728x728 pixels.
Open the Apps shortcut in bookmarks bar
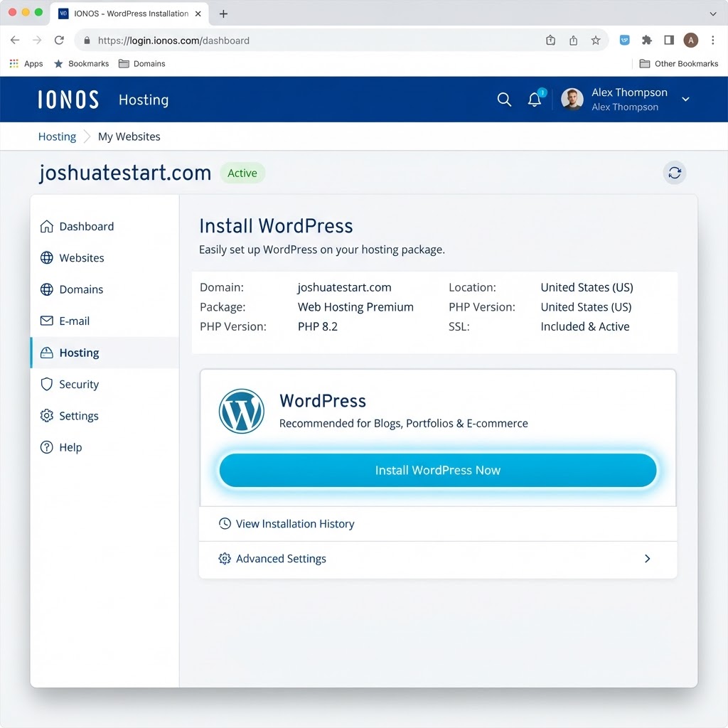pyautogui.click(x=26, y=63)
